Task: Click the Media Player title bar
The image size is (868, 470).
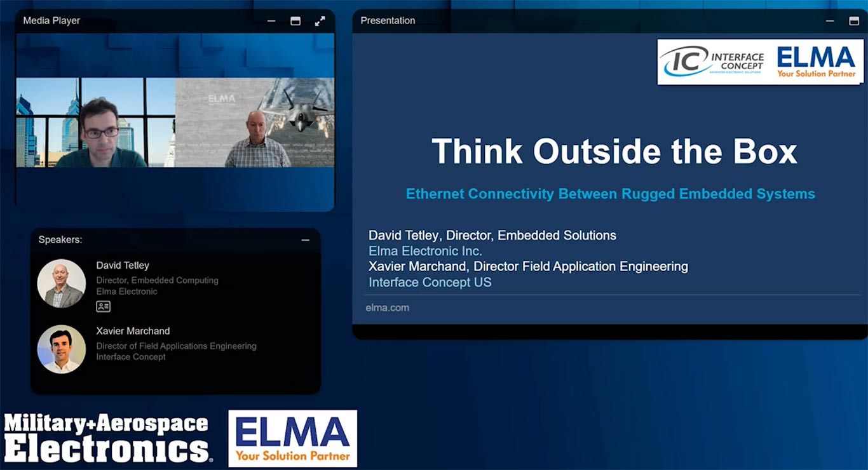Action: (127, 20)
